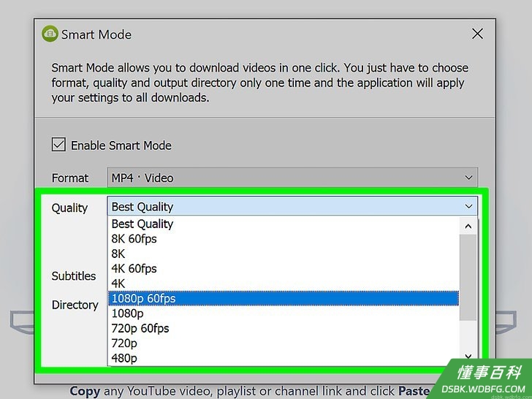This screenshot has width=532, height=399.
Task: Click the quality list scroll-down arrow
Action: coord(468,357)
